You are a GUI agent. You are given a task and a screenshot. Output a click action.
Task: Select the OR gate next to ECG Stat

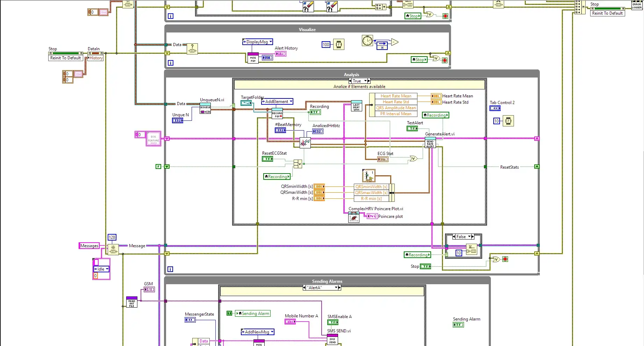413,159
